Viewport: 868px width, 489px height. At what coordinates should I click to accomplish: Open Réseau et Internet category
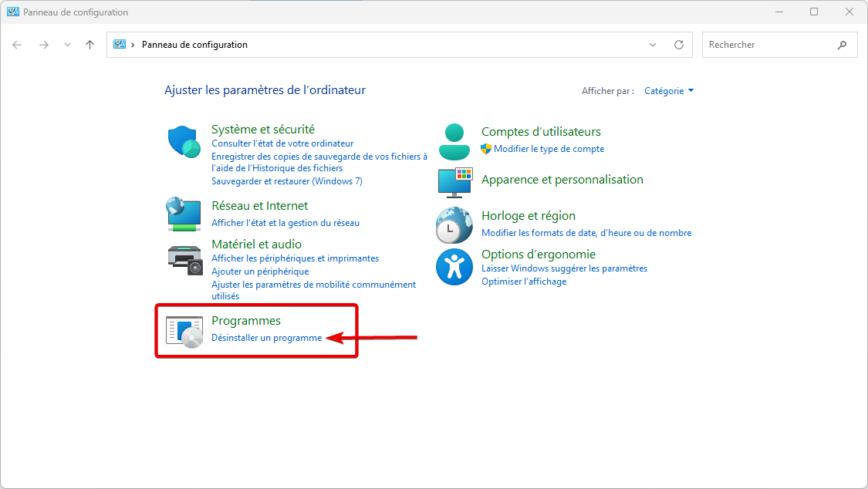[259, 206]
